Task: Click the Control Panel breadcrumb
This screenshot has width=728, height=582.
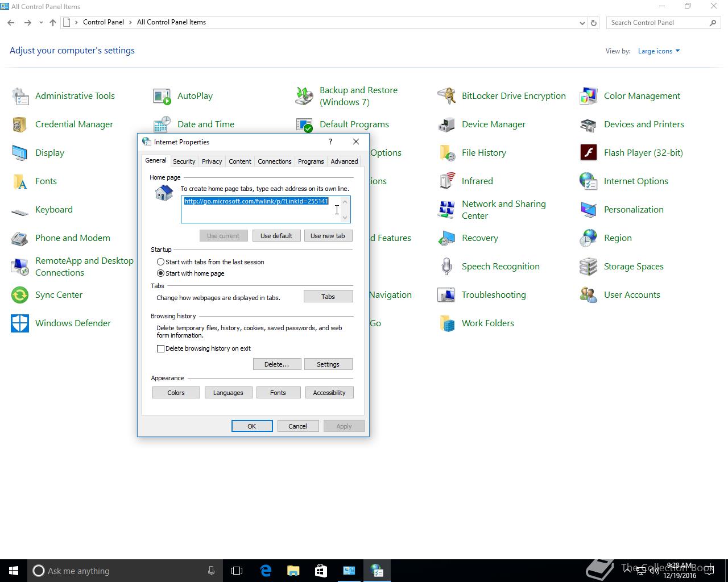Action: click(103, 22)
